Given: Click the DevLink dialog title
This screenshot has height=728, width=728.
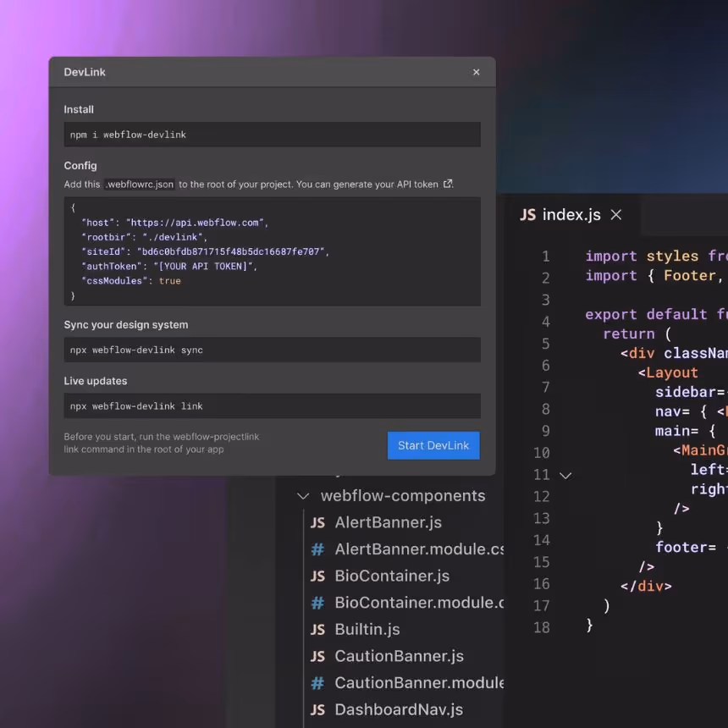Looking at the screenshot, I should point(85,73).
